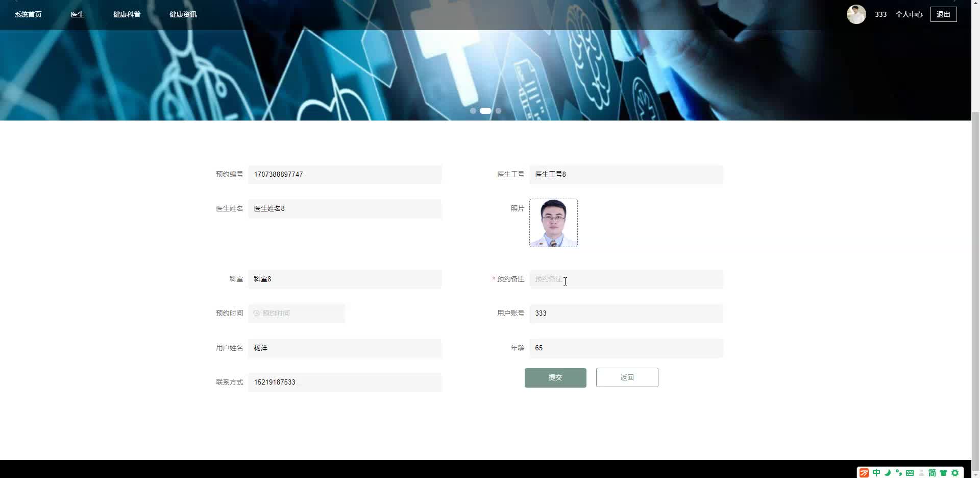Image resolution: width=980 pixels, height=478 pixels.
Task: Submit the form with 提交
Action: point(555,378)
